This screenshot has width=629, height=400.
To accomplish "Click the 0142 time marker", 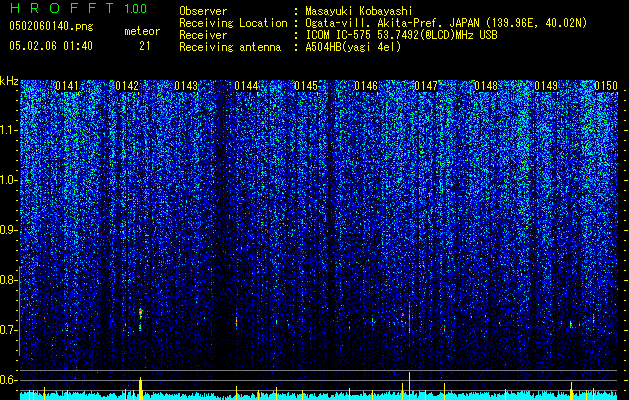I will coord(127,86).
